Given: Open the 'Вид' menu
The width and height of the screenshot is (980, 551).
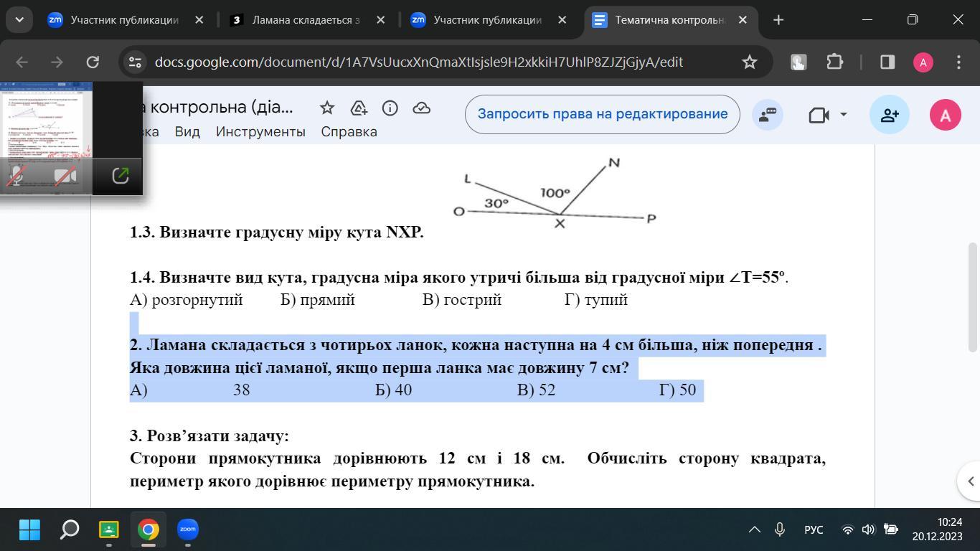Looking at the screenshot, I should click(187, 132).
